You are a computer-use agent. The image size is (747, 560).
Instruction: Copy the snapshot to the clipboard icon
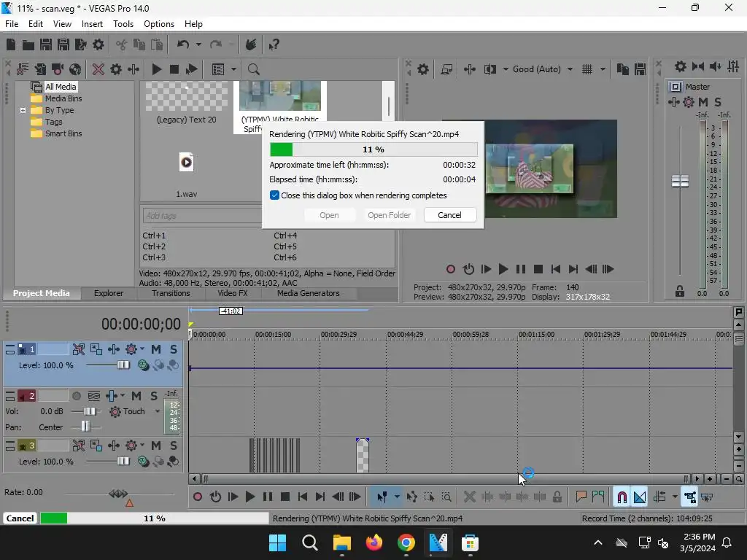[623, 69]
